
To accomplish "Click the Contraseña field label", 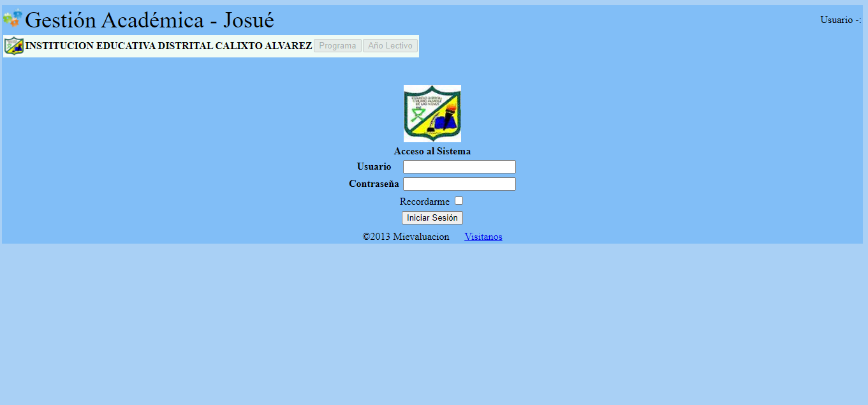I will [374, 184].
